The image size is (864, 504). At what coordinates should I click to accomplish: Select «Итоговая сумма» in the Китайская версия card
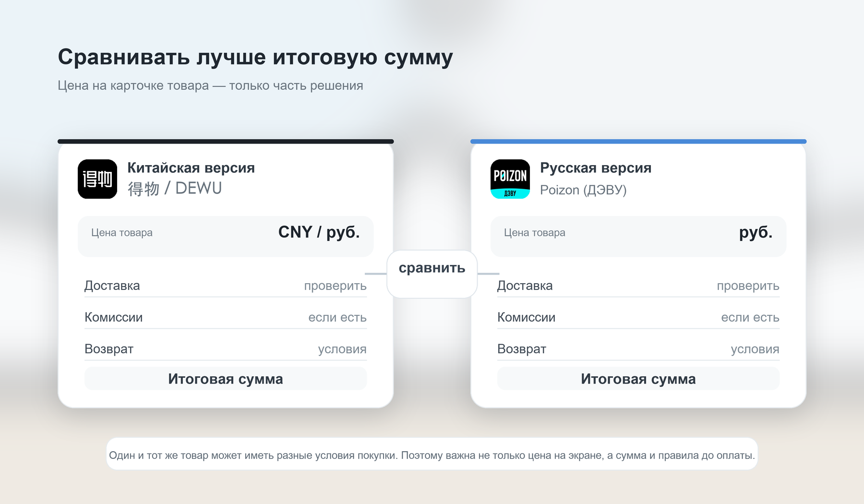[x=226, y=379]
